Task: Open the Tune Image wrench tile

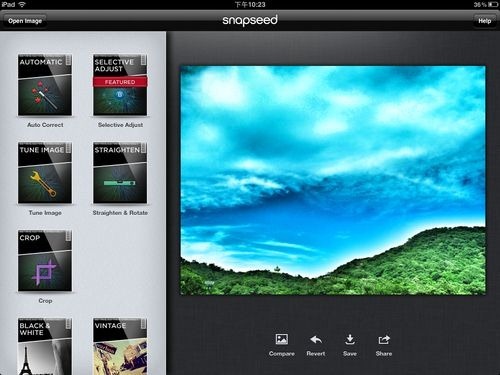Action: pyautogui.click(x=45, y=173)
